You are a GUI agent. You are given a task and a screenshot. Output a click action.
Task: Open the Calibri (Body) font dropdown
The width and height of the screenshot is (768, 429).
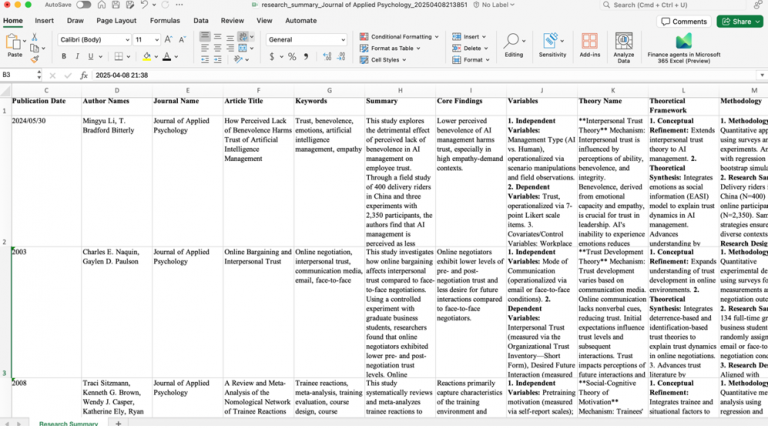pyautogui.click(x=93, y=39)
